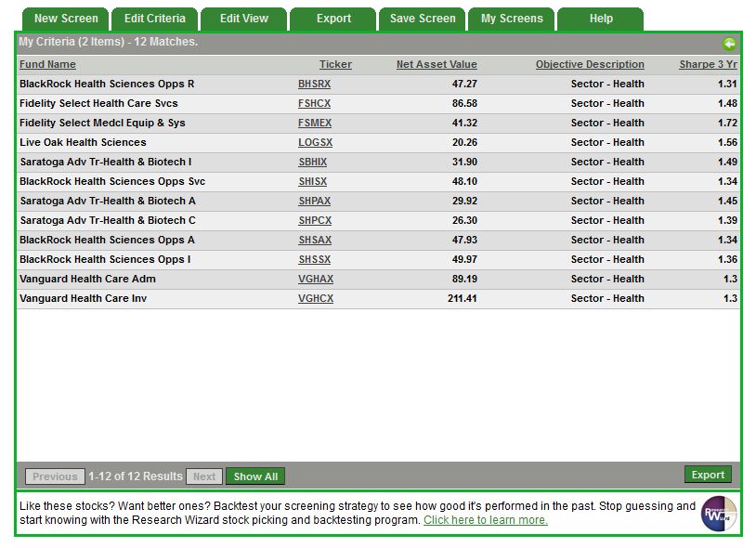Click the 1.45 Sharpe ratio value
The width and height of the screenshot is (756, 548).
[727, 201]
